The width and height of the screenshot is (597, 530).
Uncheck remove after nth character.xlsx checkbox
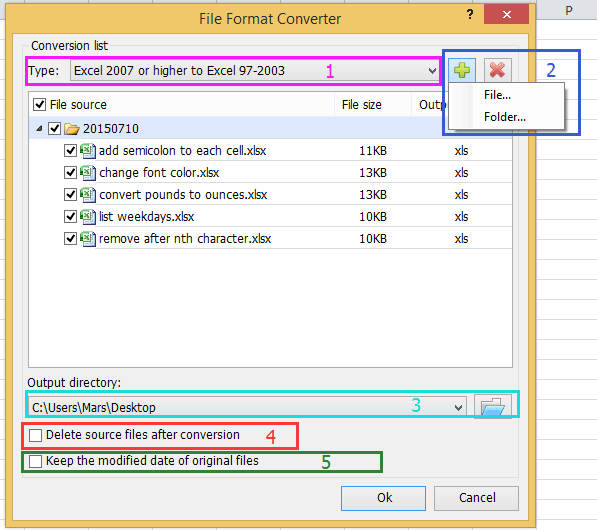70,239
